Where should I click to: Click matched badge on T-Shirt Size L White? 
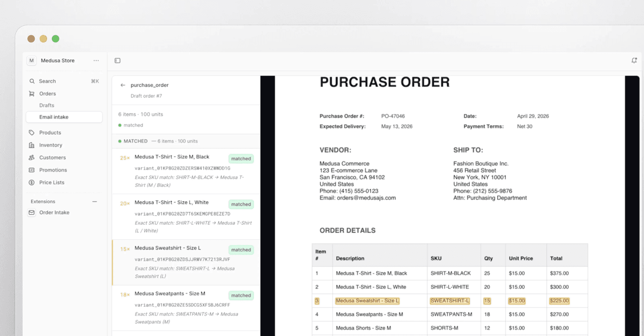(241, 204)
